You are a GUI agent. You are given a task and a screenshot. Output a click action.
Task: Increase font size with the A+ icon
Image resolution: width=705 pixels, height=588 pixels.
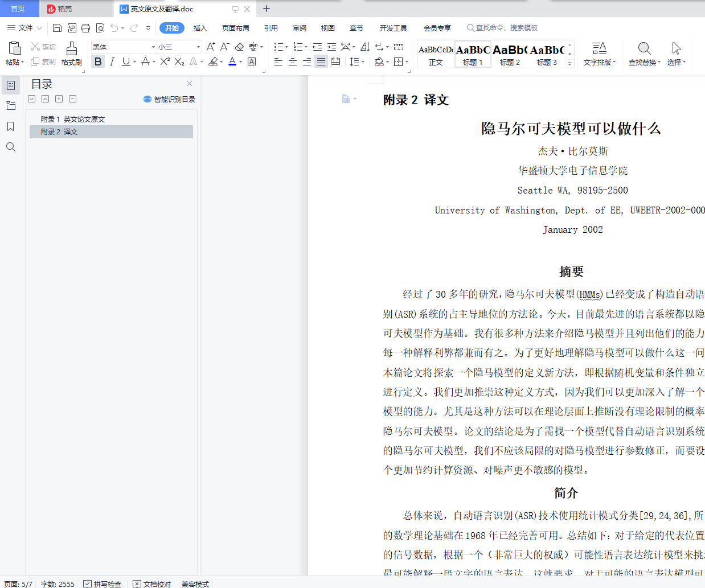(211, 47)
